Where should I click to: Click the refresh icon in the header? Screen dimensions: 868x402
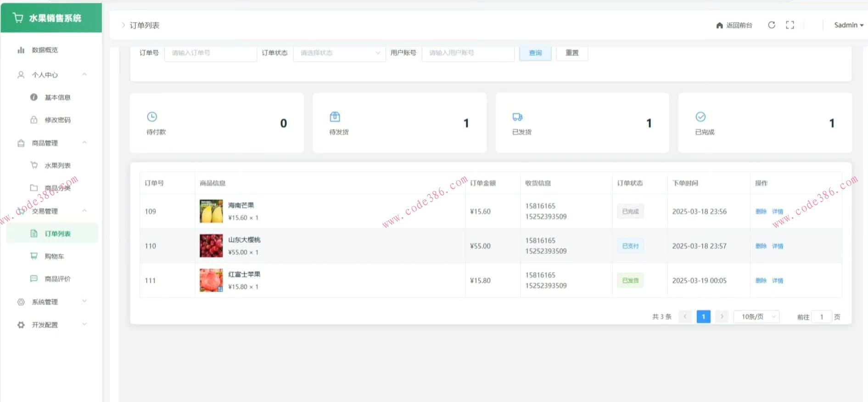tap(772, 25)
